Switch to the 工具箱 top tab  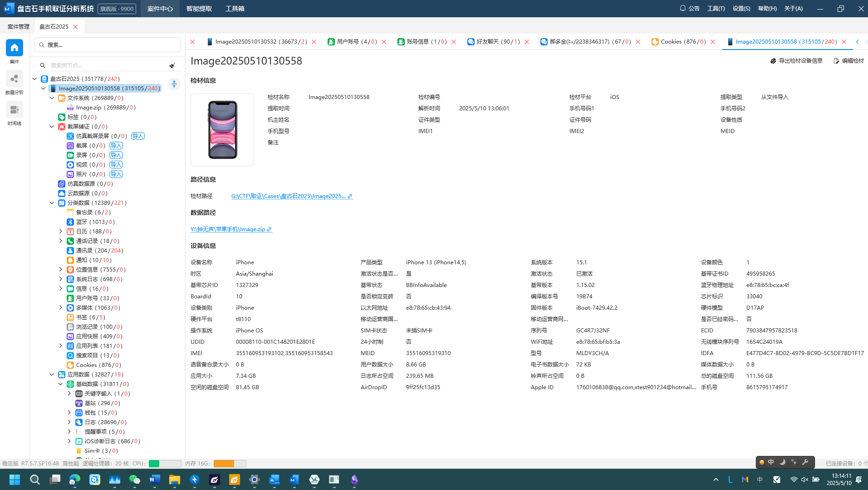coord(235,9)
